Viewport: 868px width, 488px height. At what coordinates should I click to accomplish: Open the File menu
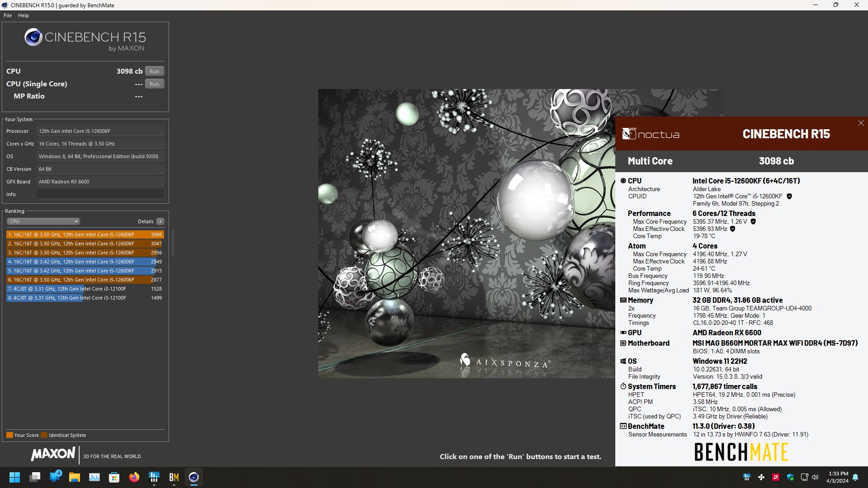pyautogui.click(x=8, y=15)
